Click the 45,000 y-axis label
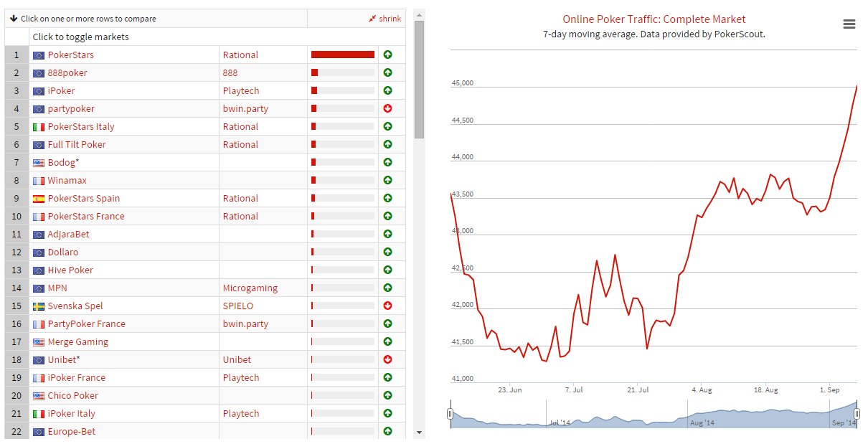The width and height of the screenshot is (868, 444). (x=463, y=83)
